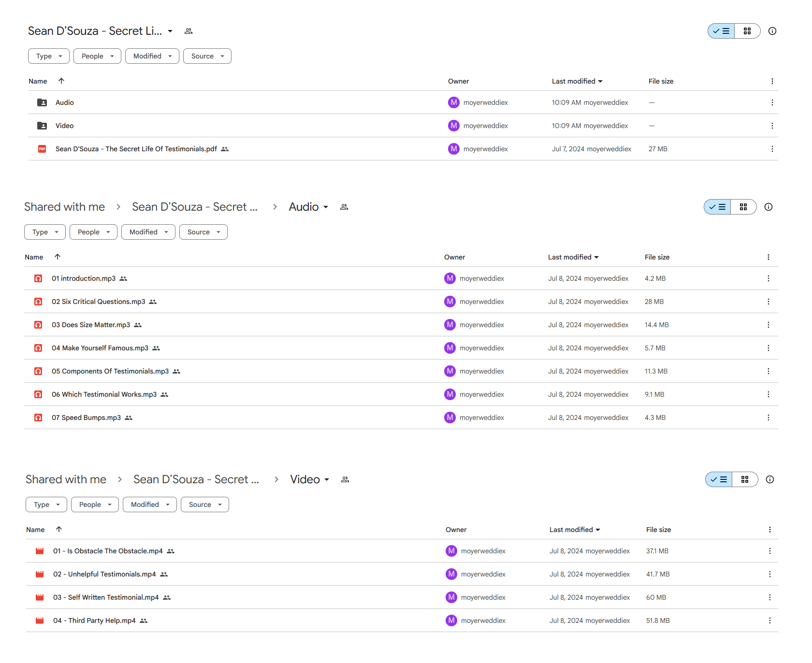Click the shared-people icon next to Audio title
The width and height of the screenshot is (812, 663).
[344, 207]
